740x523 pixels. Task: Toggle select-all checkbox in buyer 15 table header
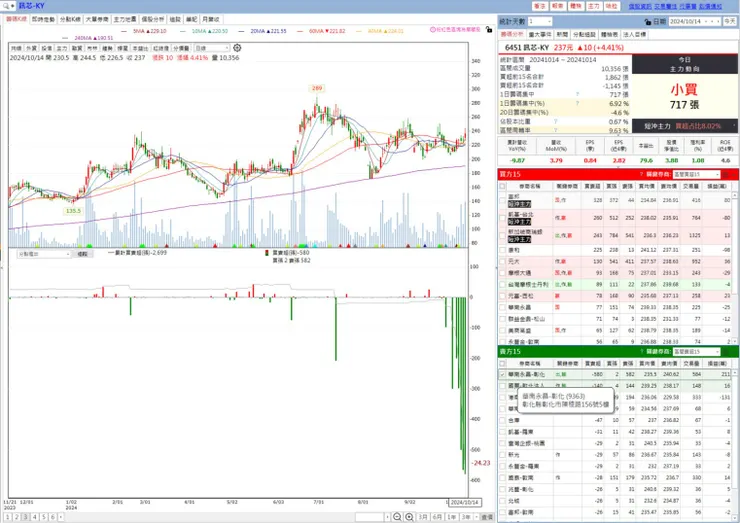click(x=502, y=186)
